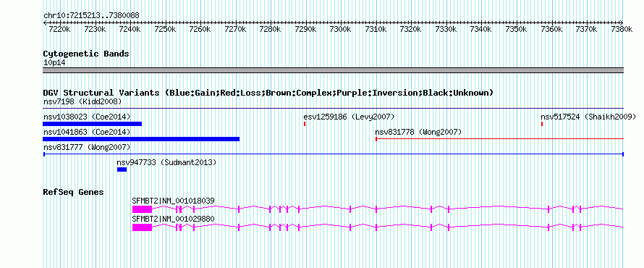The image size is (644, 268).
Task: Select the nsv831778 (Wong2007) red loss line
Action: [499, 139]
